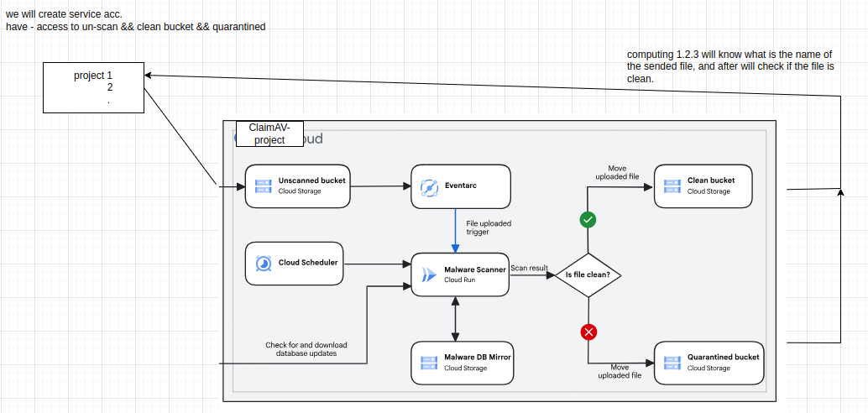868x413 pixels.
Task: Click 'Cloud Run' subtitle under Malware Scanner
Action: tap(459, 280)
